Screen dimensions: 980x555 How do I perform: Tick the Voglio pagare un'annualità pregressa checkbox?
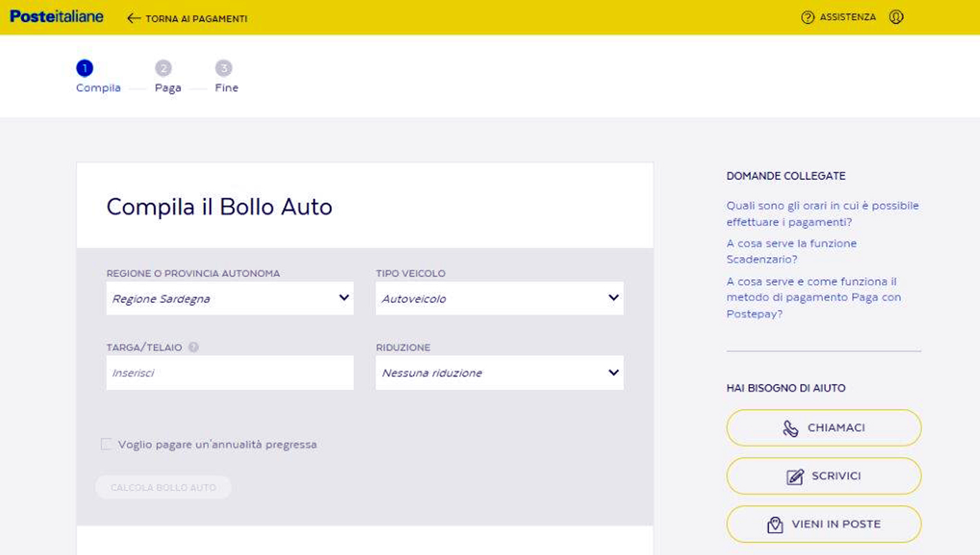click(106, 444)
